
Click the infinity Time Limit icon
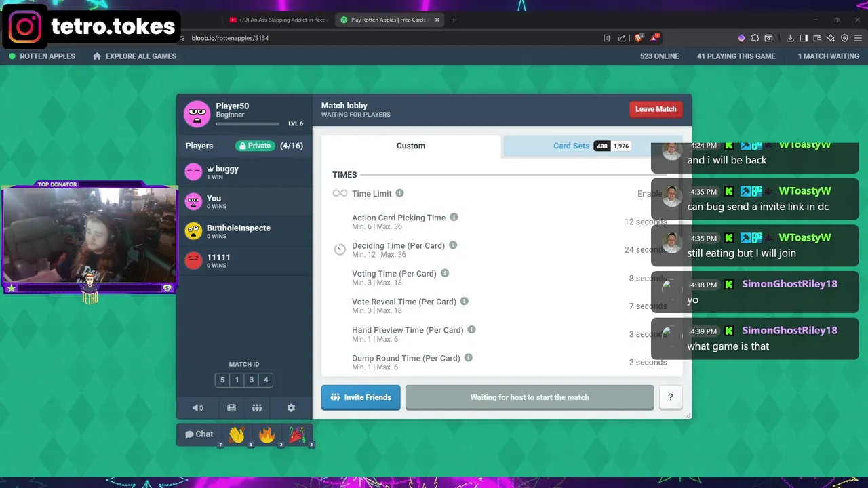340,193
